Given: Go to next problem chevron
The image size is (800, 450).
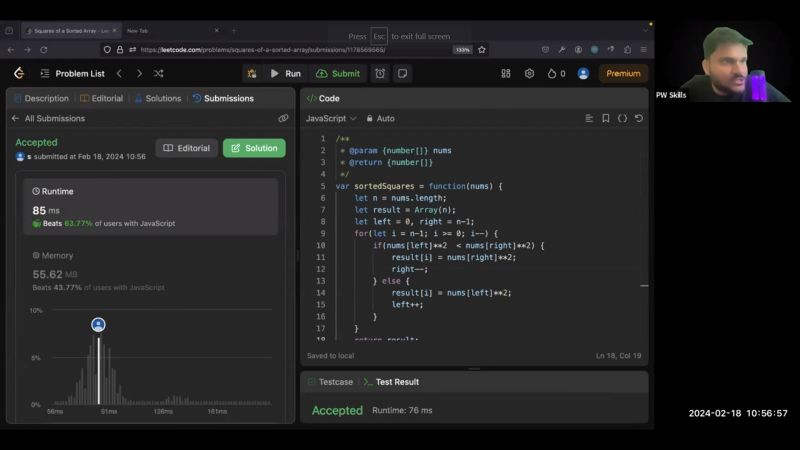Looking at the screenshot, I should [x=139, y=73].
